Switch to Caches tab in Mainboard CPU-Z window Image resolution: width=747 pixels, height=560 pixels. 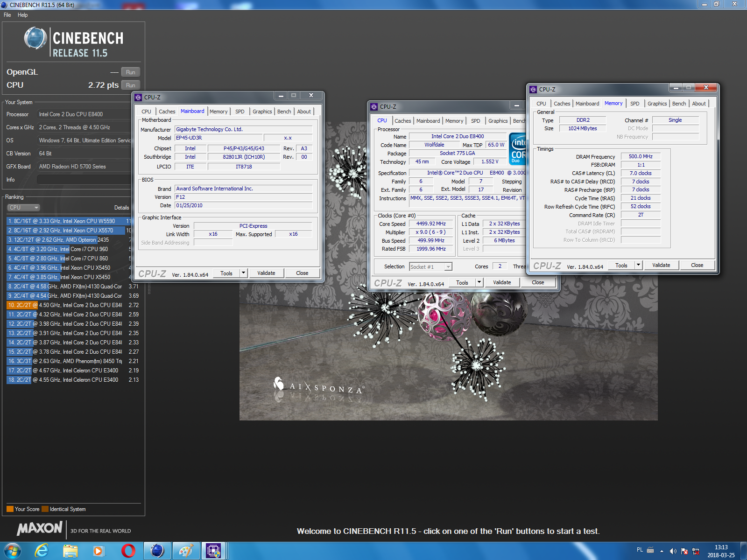point(167,112)
